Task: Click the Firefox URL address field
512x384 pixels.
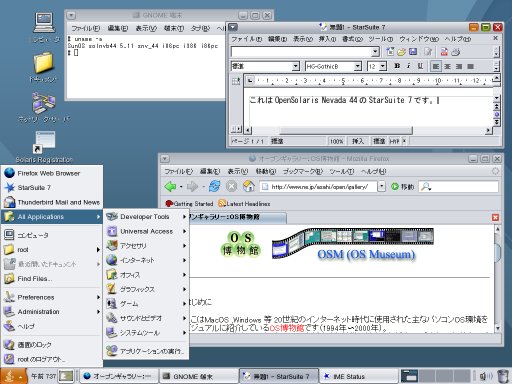Action: 319,187
